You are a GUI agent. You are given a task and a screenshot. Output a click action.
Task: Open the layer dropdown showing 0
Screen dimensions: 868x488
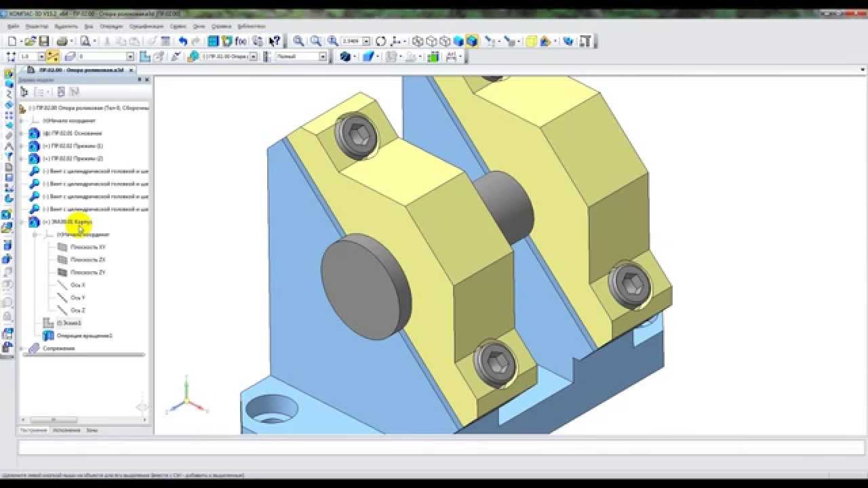tap(131, 57)
